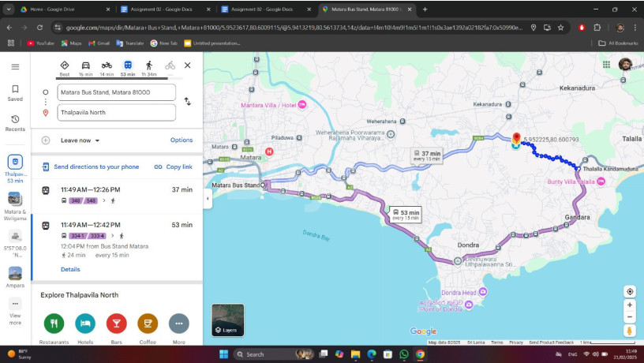Screen dimensions: 644x363
Task: Select driving mode, 16 min
Action: (x=85, y=68)
